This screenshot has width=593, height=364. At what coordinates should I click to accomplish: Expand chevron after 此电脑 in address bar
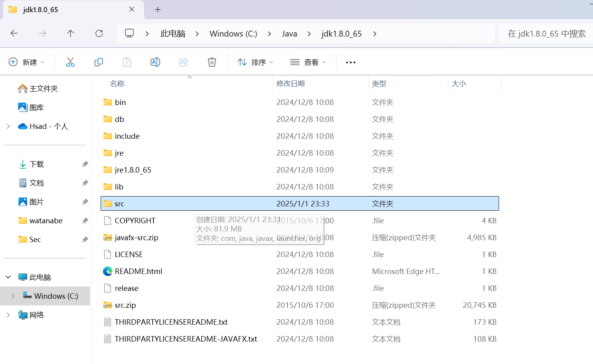click(x=197, y=34)
